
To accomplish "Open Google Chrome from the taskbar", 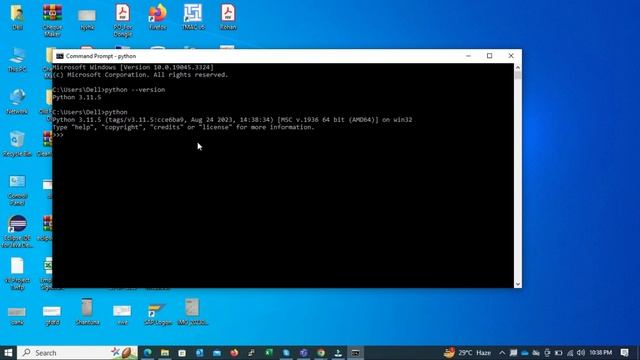I will (321, 353).
